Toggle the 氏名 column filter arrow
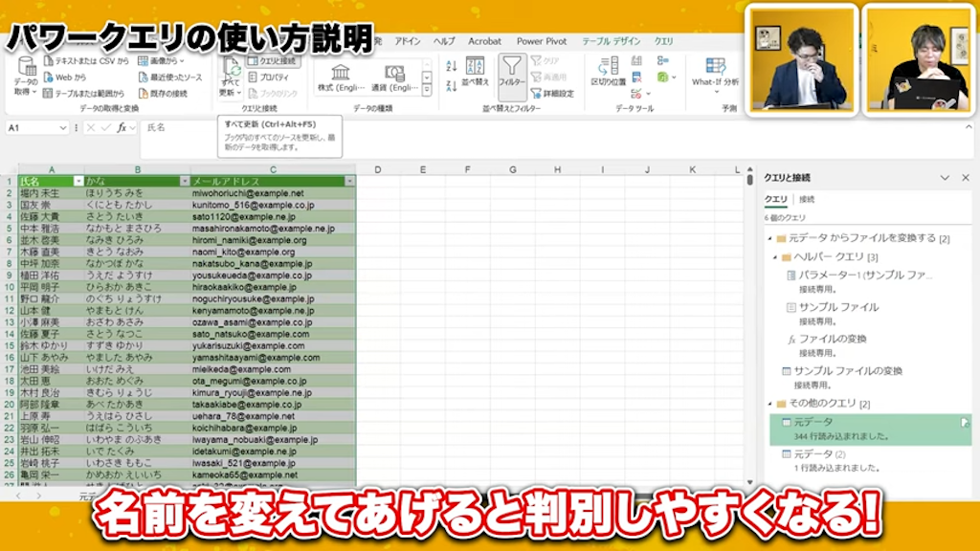 [77, 182]
